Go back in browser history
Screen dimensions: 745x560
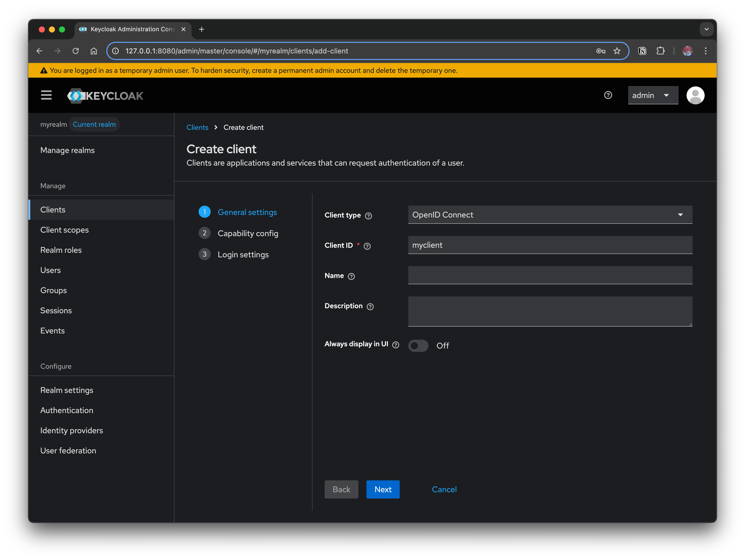click(x=39, y=51)
